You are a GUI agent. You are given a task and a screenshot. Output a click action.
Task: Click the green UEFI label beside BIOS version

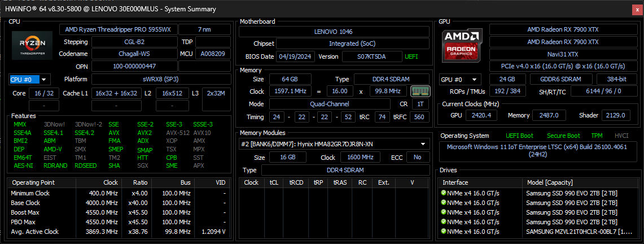click(411, 56)
